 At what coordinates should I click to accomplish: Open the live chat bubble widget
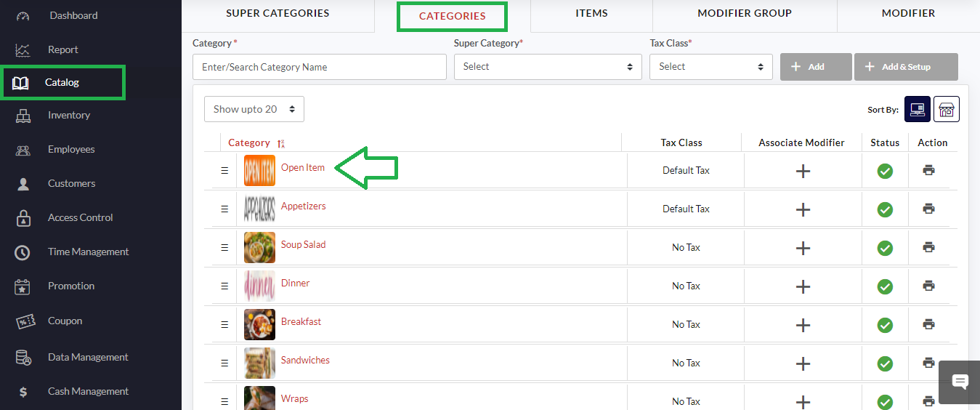pyautogui.click(x=959, y=382)
